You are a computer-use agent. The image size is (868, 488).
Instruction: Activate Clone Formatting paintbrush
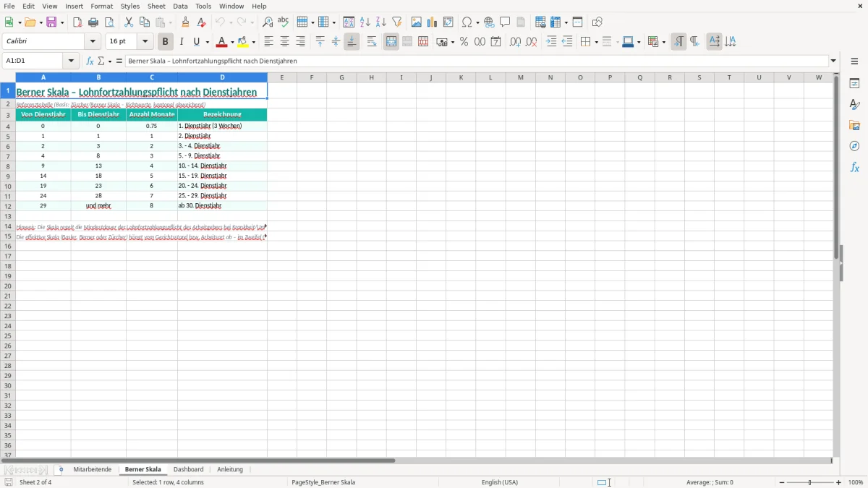coord(186,22)
